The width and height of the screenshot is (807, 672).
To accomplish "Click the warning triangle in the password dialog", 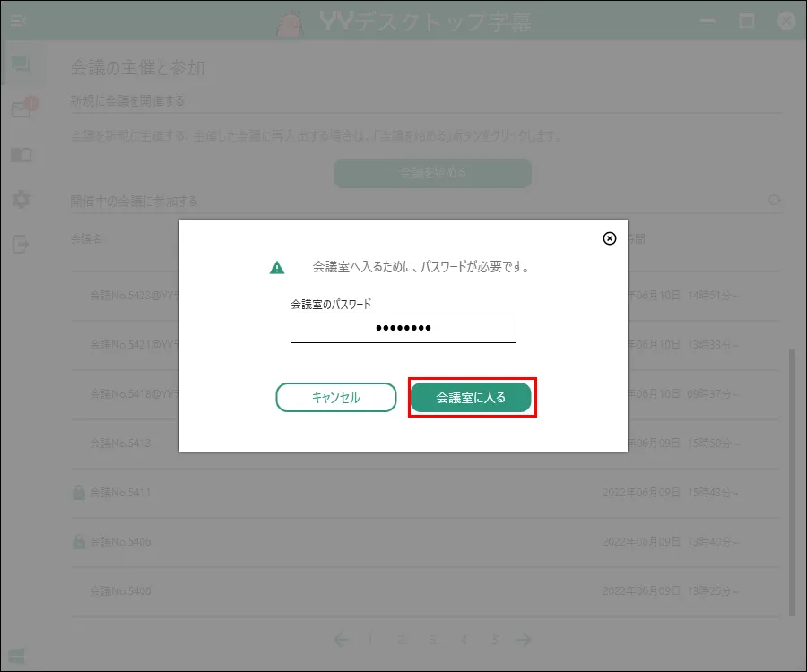I will tap(277, 267).
